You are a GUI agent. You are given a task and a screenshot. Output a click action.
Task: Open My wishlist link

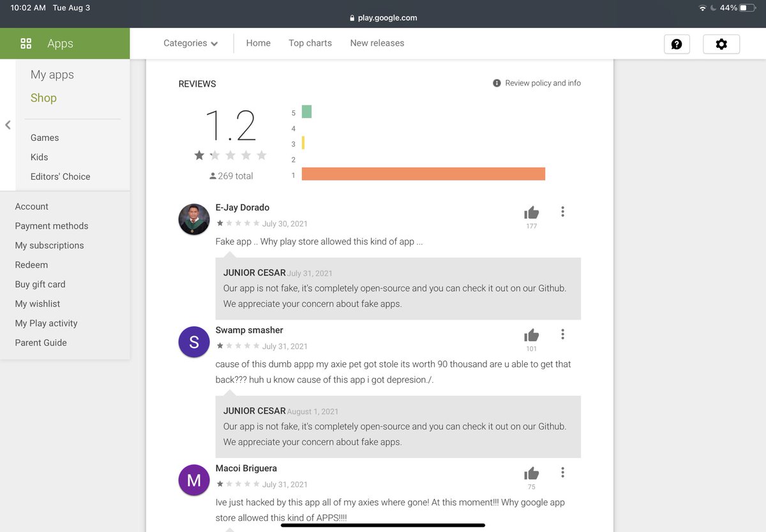[38, 304]
